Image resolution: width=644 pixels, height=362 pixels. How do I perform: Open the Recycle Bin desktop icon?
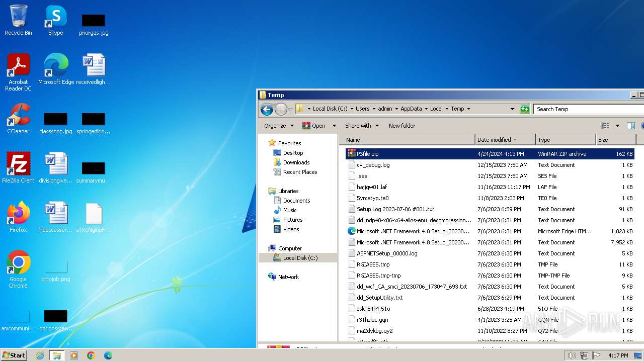click(x=18, y=20)
